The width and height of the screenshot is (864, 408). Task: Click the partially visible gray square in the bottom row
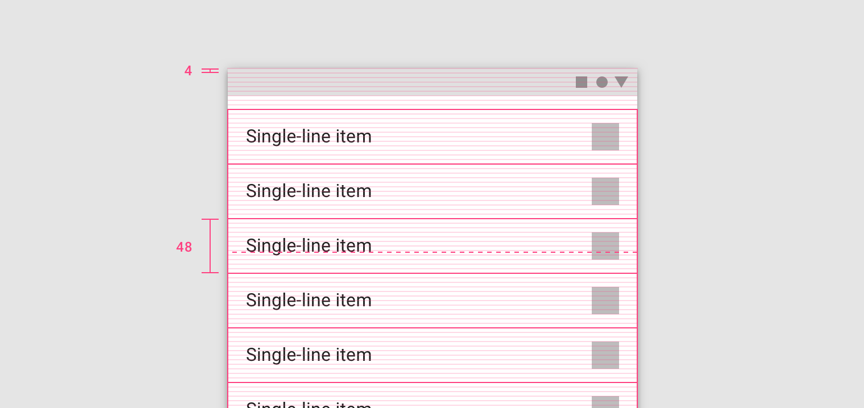[605, 402]
